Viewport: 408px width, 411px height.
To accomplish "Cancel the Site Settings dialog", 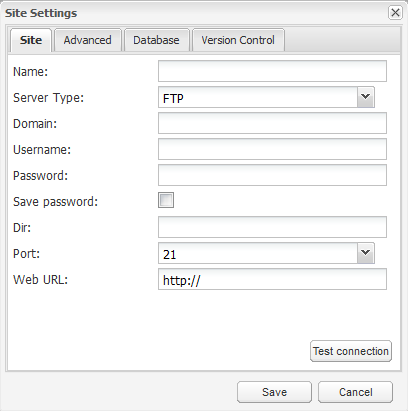I will [x=355, y=392].
